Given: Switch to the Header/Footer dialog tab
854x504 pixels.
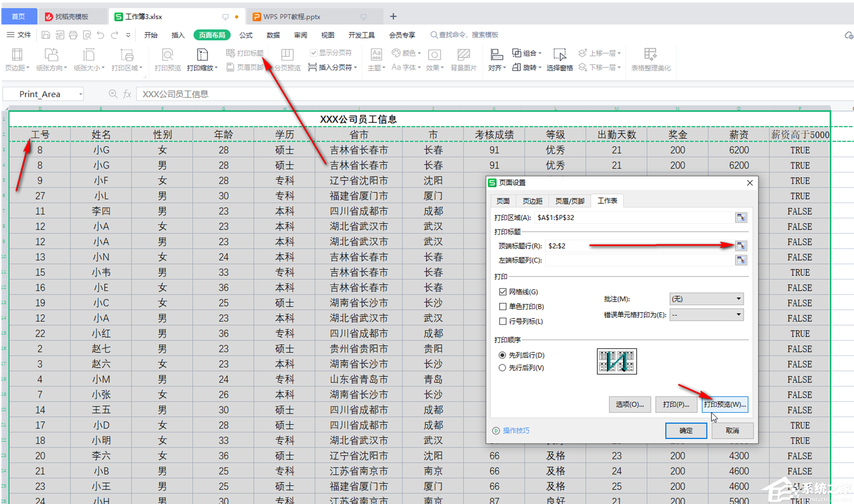Looking at the screenshot, I should (569, 201).
